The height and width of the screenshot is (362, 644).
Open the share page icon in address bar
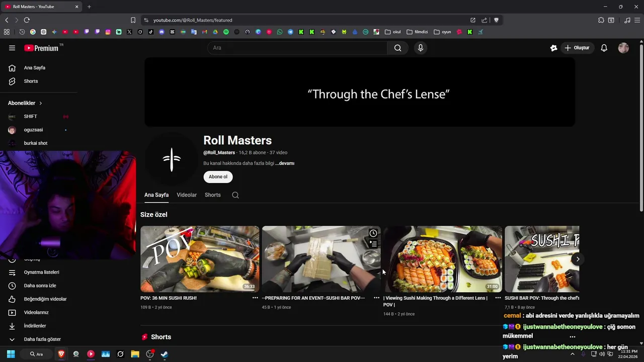pos(484,20)
